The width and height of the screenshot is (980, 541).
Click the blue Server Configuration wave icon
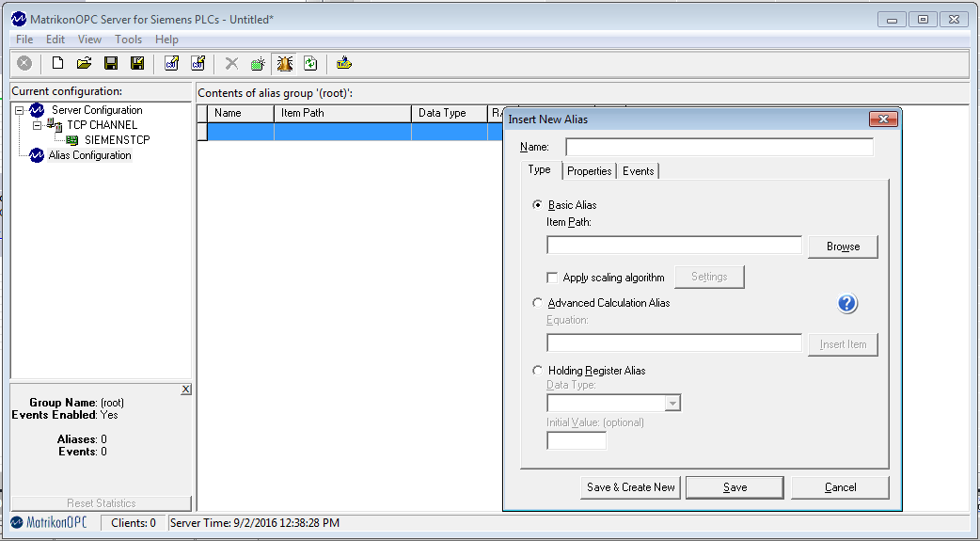coord(37,110)
